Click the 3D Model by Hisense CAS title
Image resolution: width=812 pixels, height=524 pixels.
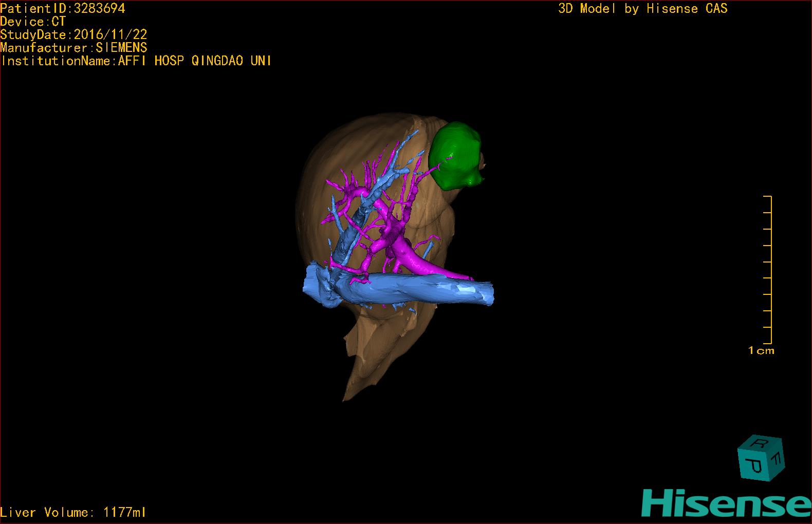642,9
